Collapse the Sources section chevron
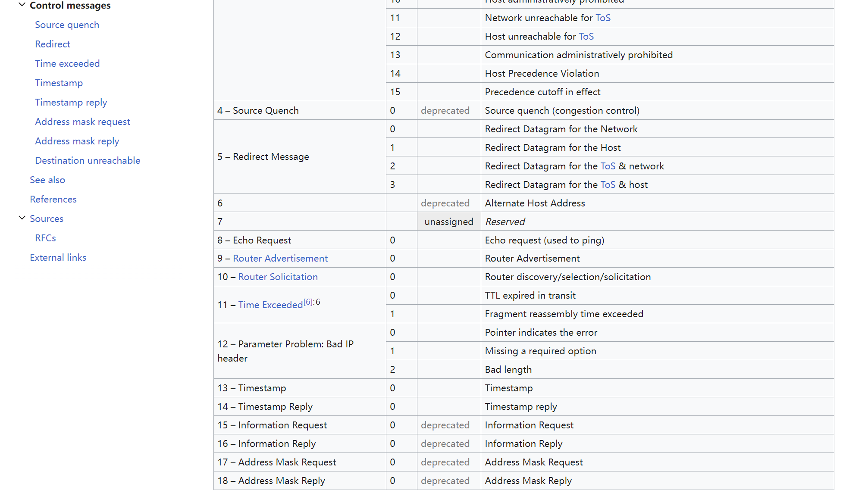The image size is (868, 490). [22, 218]
